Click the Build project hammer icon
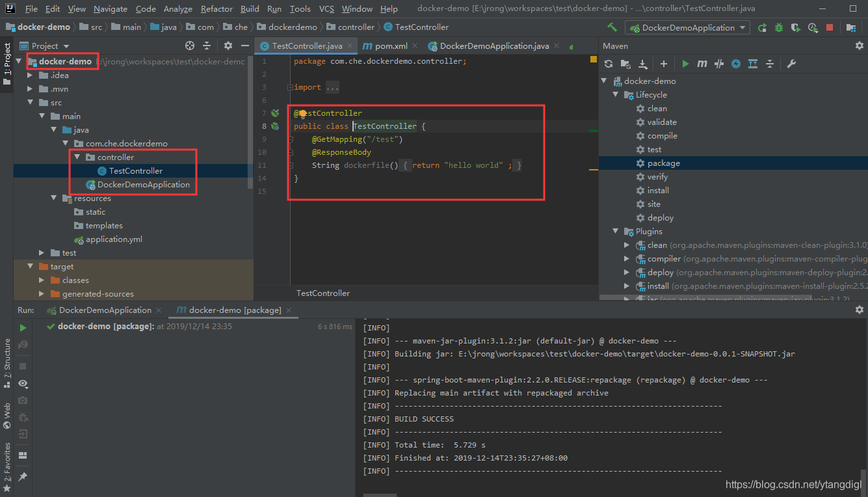This screenshot has width=868, height=497. [612, 27]
